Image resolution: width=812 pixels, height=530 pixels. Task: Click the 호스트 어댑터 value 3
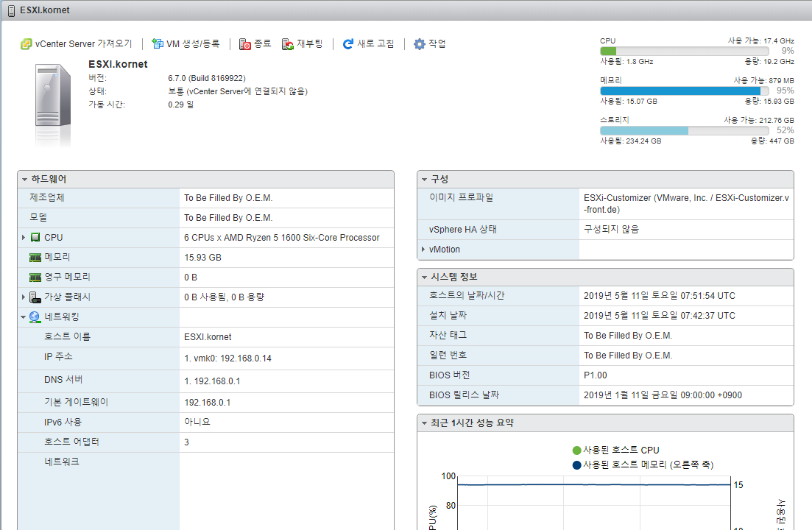click(x=186, y=442)
